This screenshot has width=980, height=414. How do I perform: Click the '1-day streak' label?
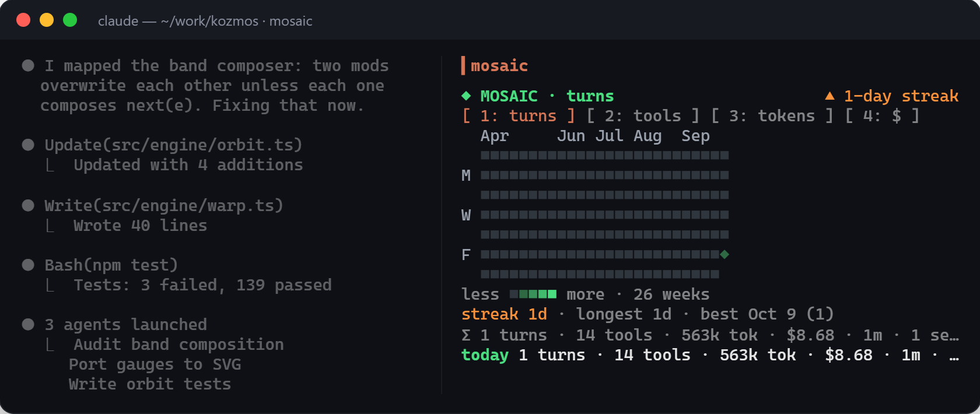tap(901, 96)
